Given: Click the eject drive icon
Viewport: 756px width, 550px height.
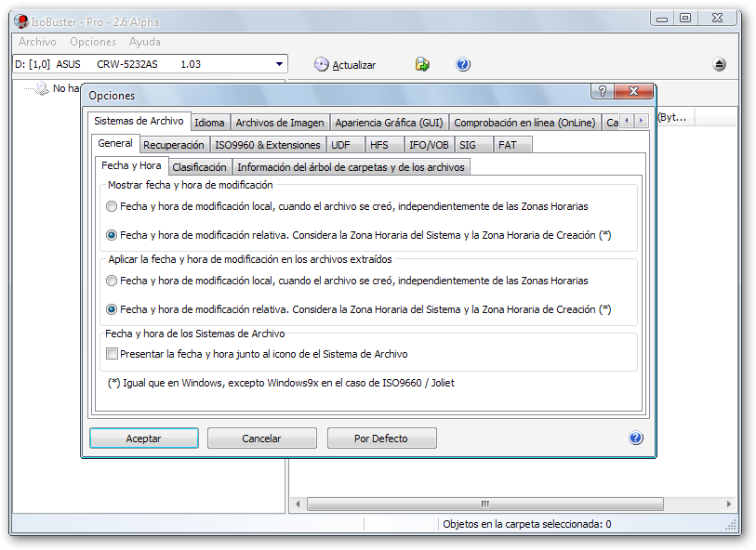Looking at the screenshot, I should pos(720,65).
